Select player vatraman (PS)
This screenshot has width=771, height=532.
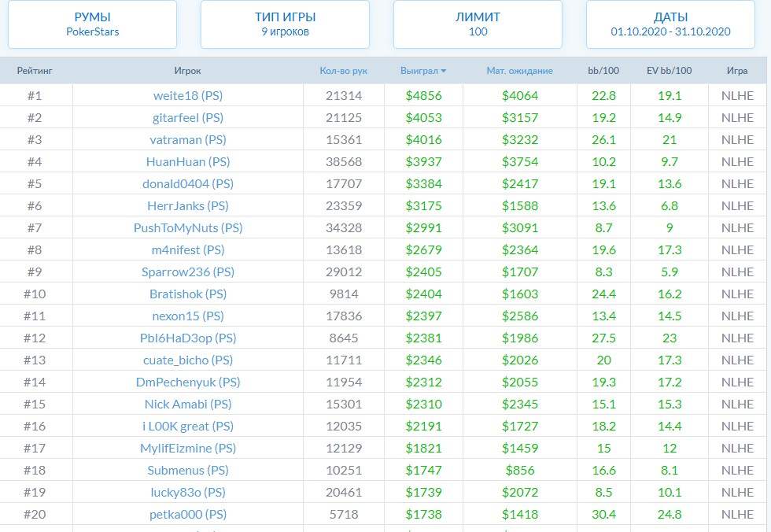(x=188, y=139)
